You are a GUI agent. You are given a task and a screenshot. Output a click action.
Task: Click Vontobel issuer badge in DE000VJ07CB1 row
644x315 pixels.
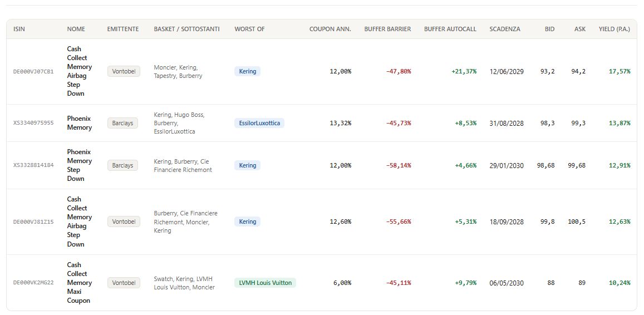point(124,71)
